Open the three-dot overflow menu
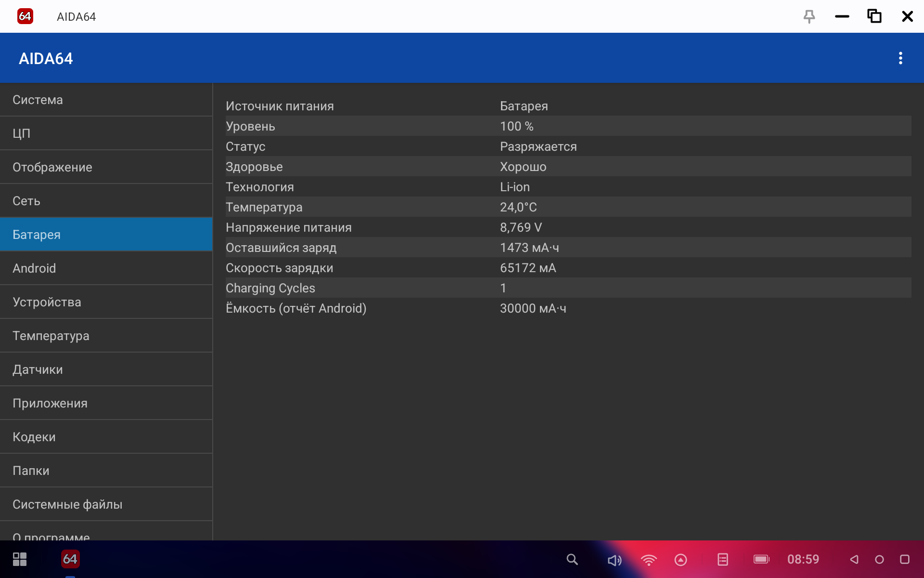This screenshot has width=924, height=578. [x=900, y=58]
